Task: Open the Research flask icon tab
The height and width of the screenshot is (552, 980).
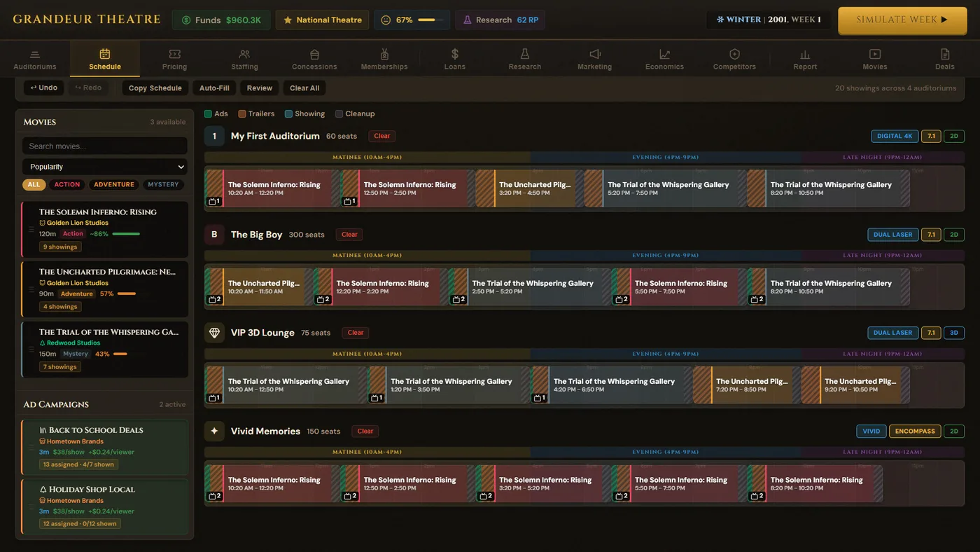Action: click(x=524, y=54)
